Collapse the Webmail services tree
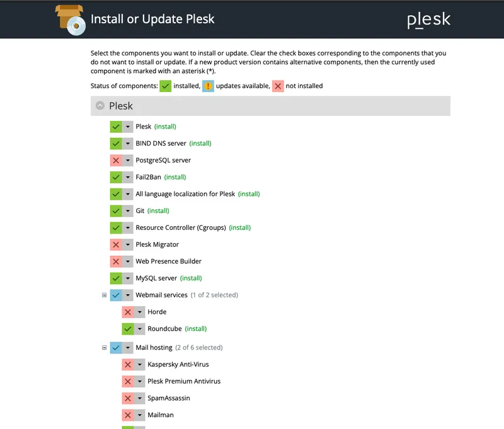This screenshot has height=429, width=504. pyautogui.click(x=105, y=295)
